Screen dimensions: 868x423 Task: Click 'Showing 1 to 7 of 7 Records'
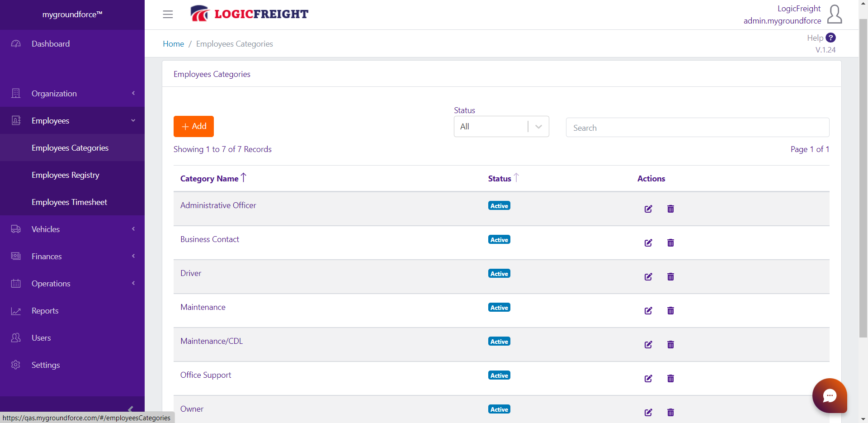[x=222, y=149]
